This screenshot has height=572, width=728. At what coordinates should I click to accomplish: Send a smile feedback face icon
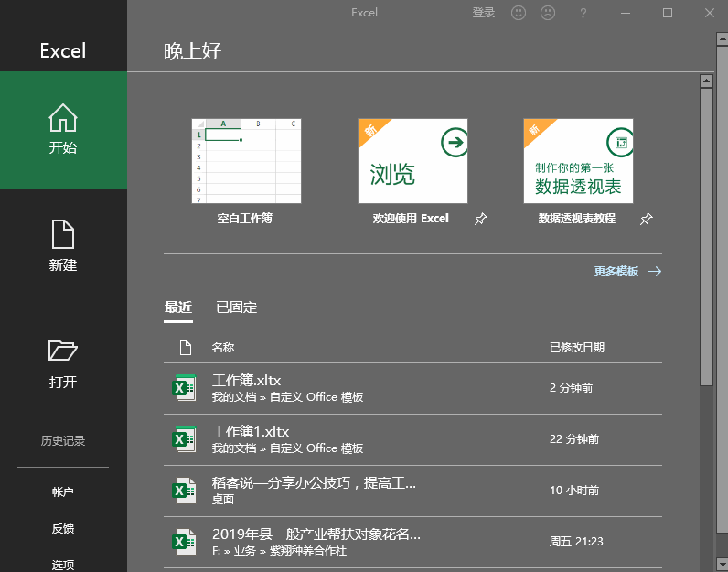pos(519,13)
